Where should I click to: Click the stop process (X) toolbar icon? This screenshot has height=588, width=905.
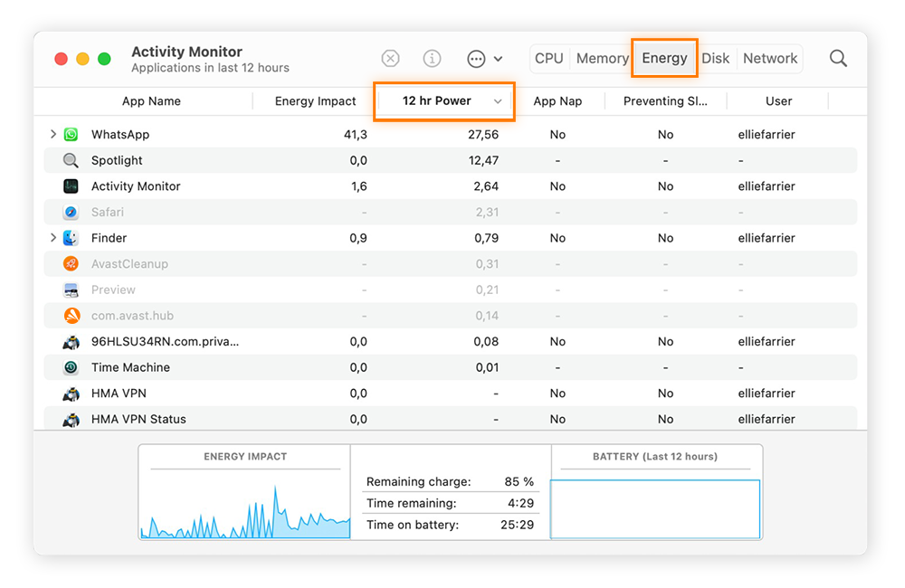(x=390, y=58)
